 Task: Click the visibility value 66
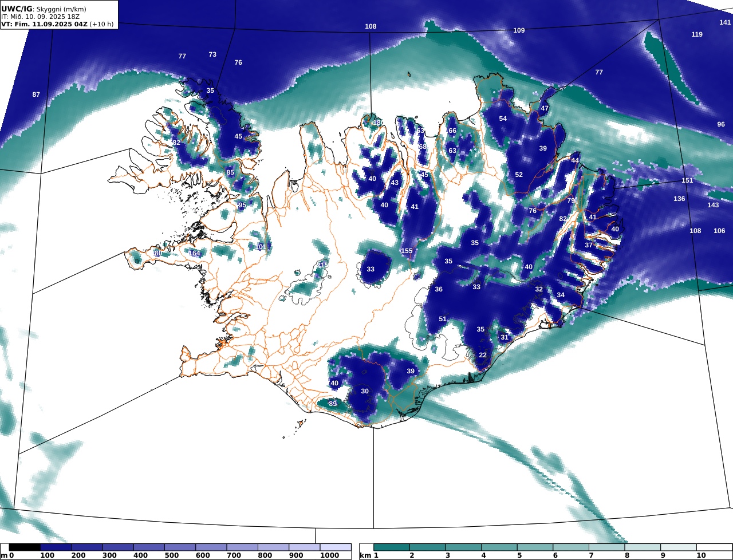pyautogui.click(x=452, y=131)
